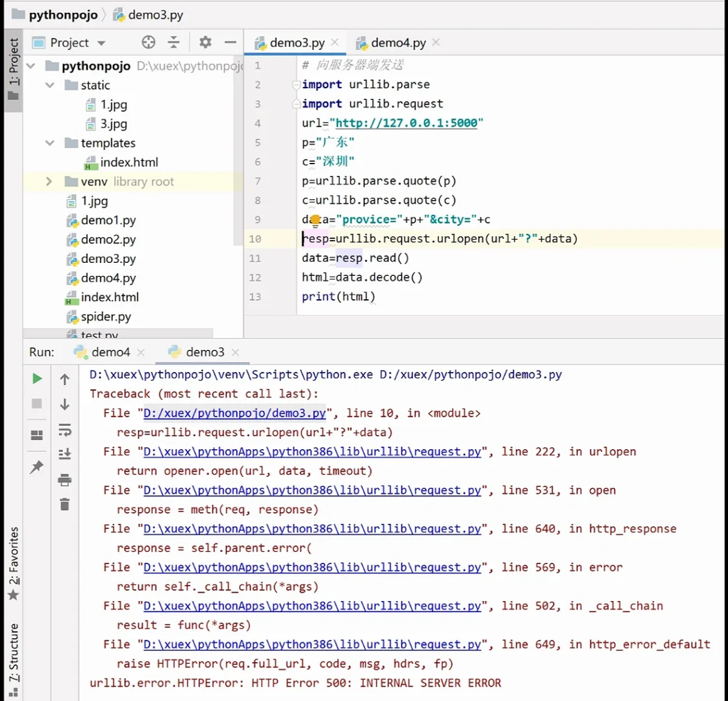Viewport: 728px width, 701px height.
Task: Click Scroll to End icon in console
Action: (x=64, y=454)
